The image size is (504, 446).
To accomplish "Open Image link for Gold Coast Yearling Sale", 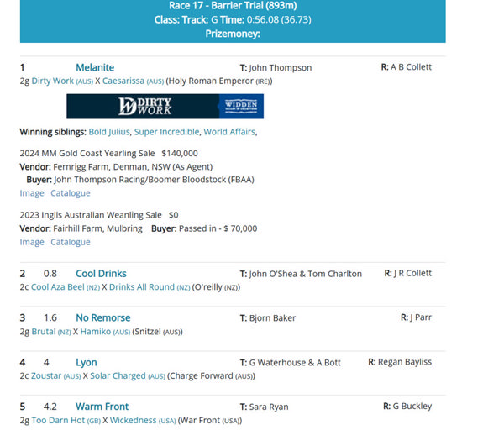I will [32, 193].
